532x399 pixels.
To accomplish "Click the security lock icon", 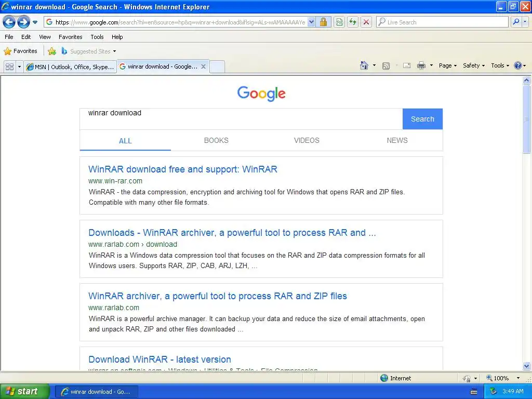I will click(323, 22).
